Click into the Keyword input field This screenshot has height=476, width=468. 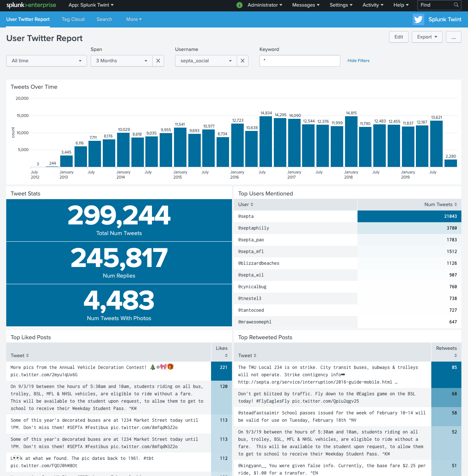(300, 61)
